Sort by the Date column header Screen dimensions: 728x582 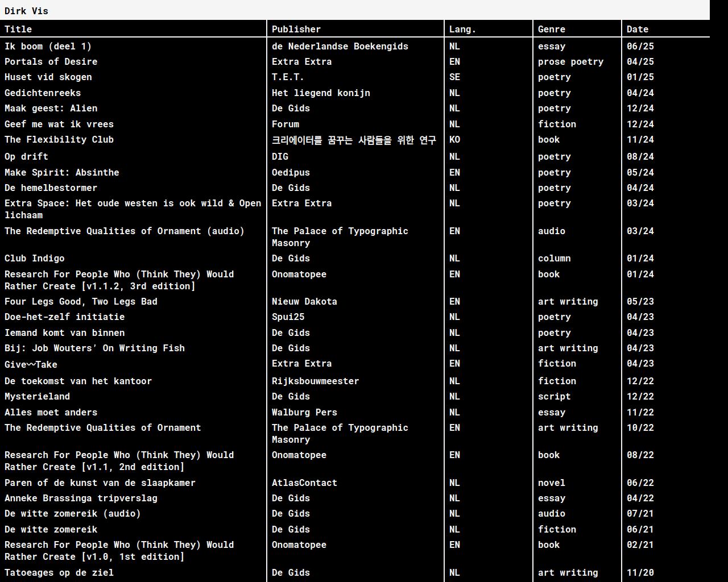point(638,29)
